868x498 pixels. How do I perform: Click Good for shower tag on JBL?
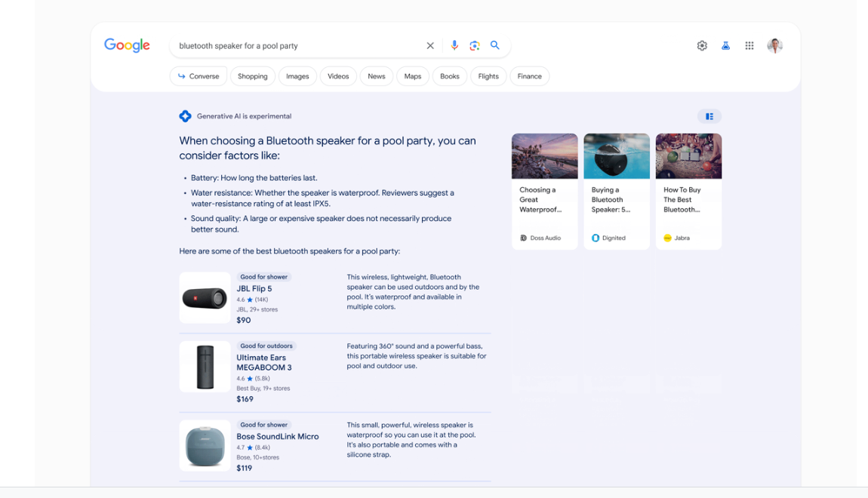point(264,277)
